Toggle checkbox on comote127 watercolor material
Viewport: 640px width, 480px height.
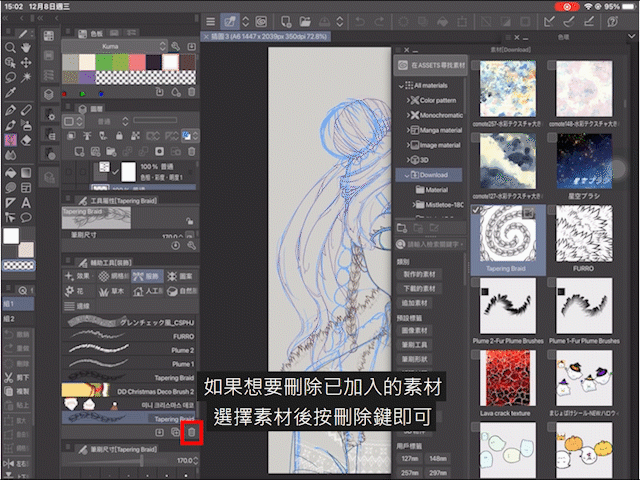476,138
